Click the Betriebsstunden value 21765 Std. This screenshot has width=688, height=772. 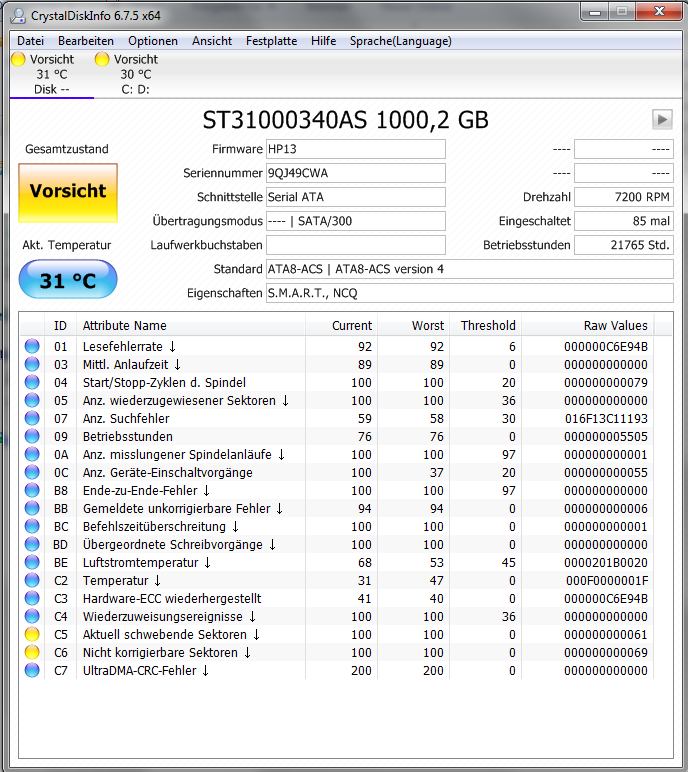point(623,245)
